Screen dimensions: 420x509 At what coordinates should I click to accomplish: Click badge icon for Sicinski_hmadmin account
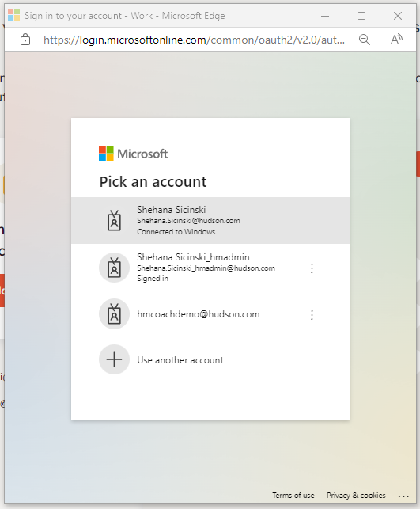(114, 268)
